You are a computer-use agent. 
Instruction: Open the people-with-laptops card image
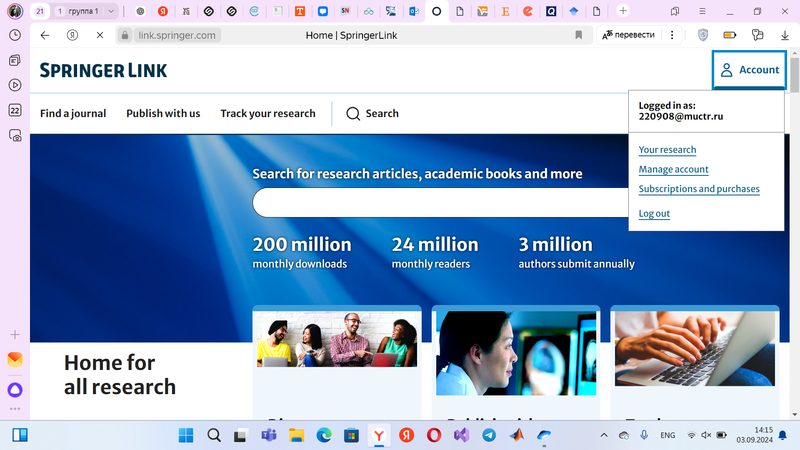[x=337, y=339]
